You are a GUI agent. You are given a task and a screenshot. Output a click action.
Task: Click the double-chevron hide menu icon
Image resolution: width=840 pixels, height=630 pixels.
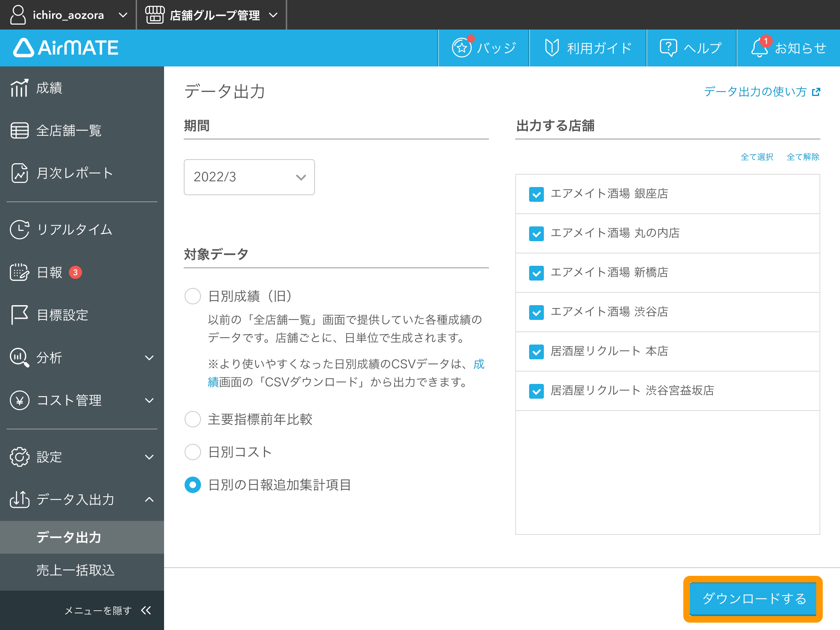(x=146, y=610)
